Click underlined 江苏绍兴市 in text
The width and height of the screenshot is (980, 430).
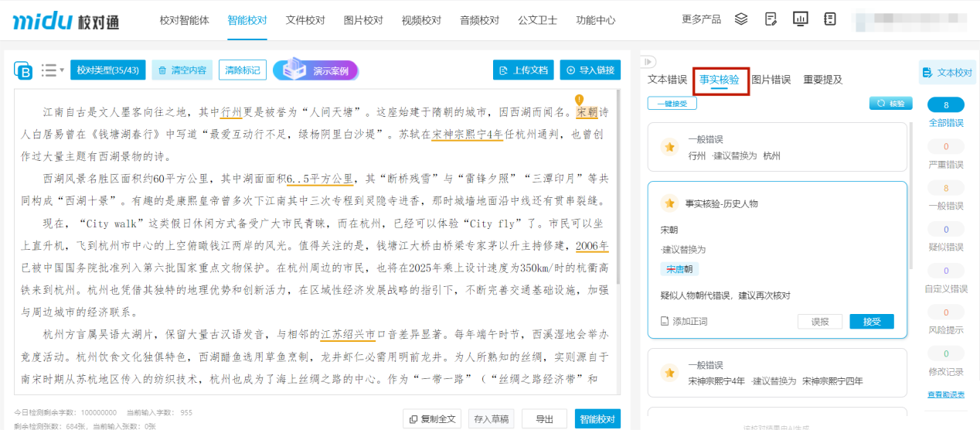tap(348, 335)
